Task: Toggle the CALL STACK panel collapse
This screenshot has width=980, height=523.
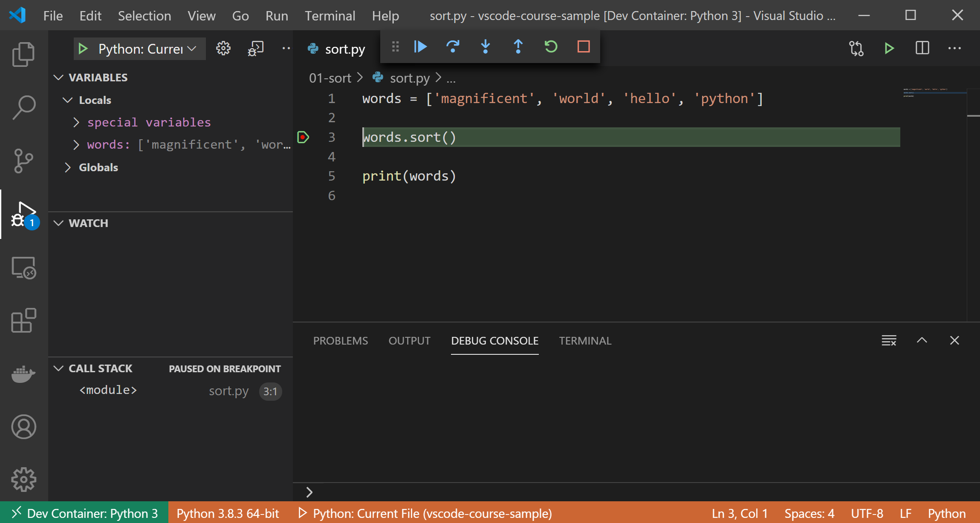Action: tap(59, 368)
